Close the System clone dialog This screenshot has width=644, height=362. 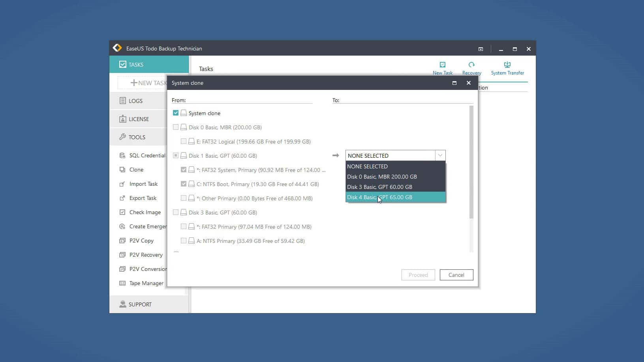tap(469, 83)
